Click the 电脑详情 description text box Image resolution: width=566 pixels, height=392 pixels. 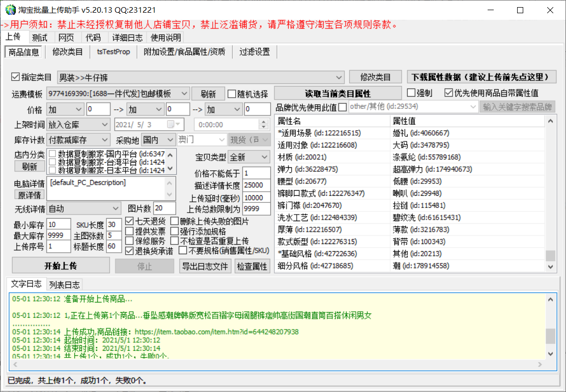tap(111, 188)
